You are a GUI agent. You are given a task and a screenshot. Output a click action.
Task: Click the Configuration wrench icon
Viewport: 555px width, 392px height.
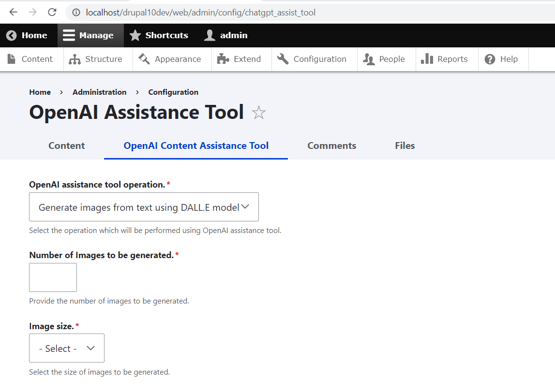[x=283, y=59]
